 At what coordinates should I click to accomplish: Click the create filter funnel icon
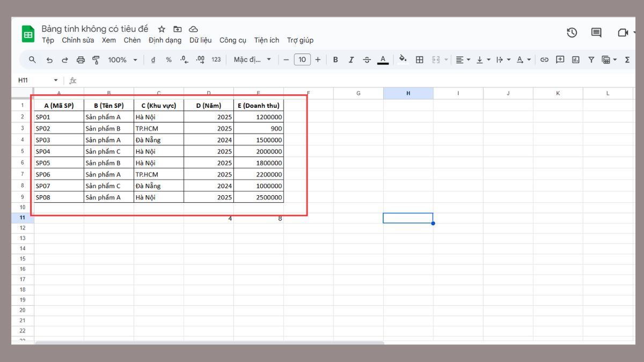coord(591,60)
